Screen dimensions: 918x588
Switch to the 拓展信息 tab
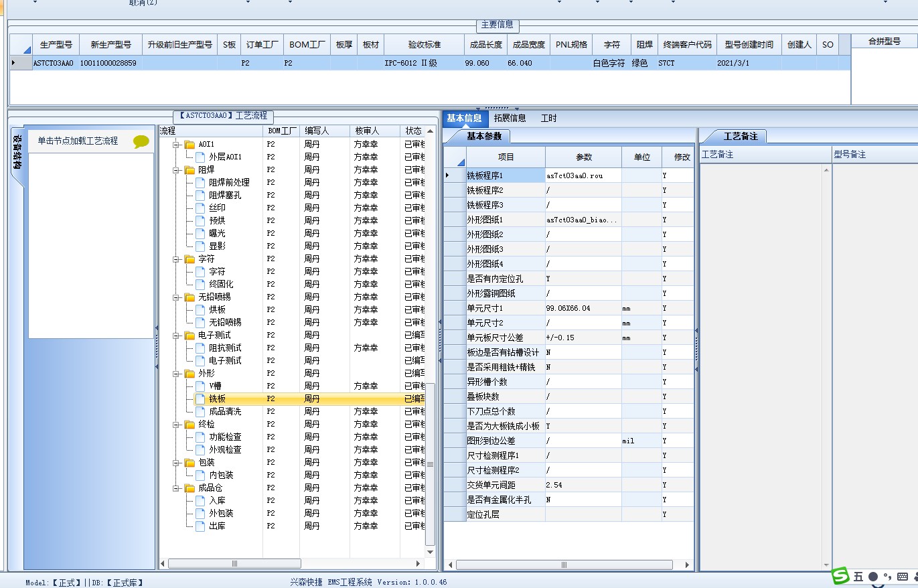pos(510,119)
